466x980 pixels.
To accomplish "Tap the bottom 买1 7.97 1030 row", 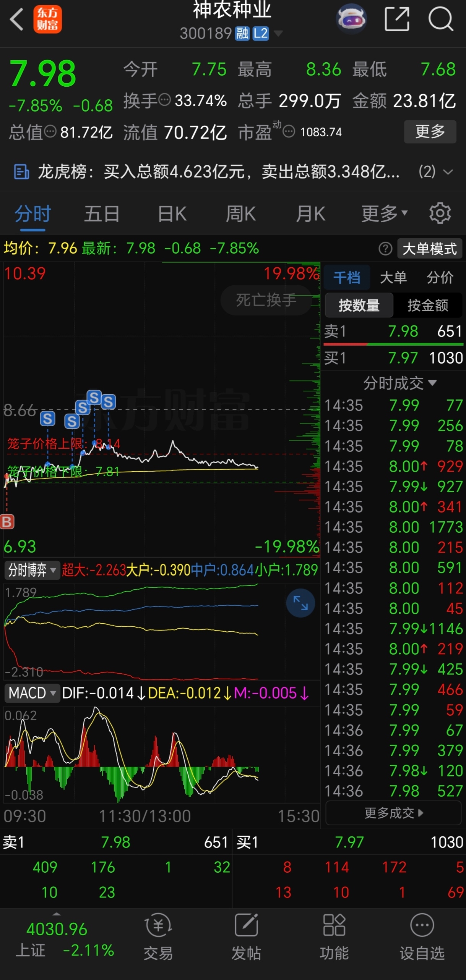I will click(349, 842).
